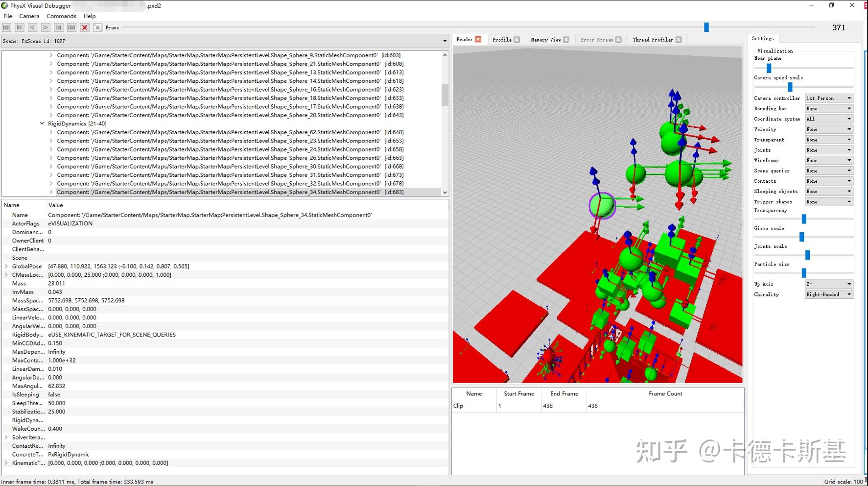
Task: Click the Camera speed scale slider handle
Action: pos(790,87)
